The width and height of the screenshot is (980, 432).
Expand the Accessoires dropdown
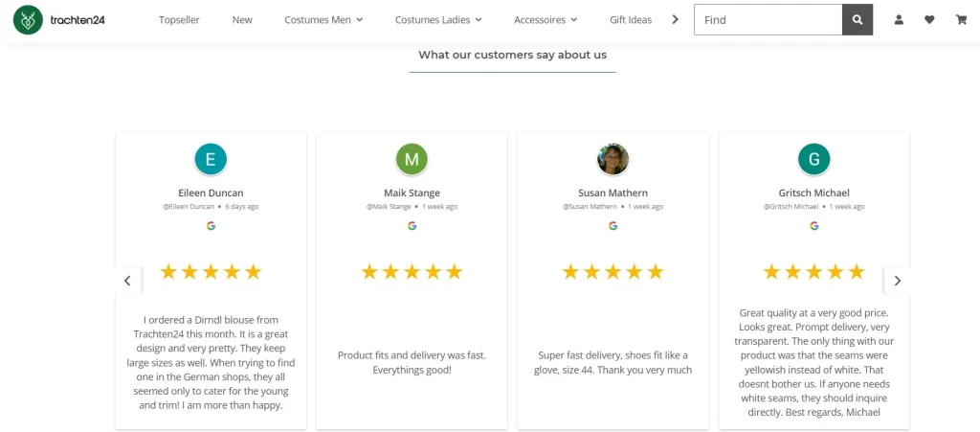[x=546, y=20]
